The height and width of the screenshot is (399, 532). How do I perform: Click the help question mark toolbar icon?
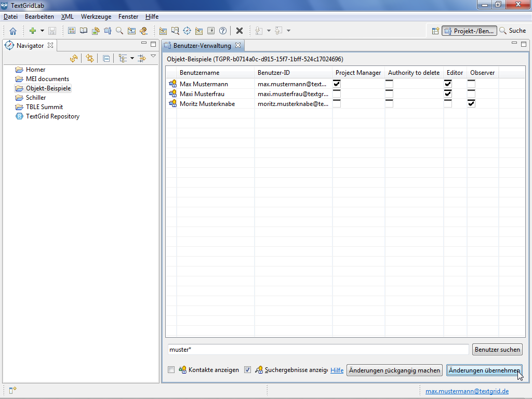223,31
